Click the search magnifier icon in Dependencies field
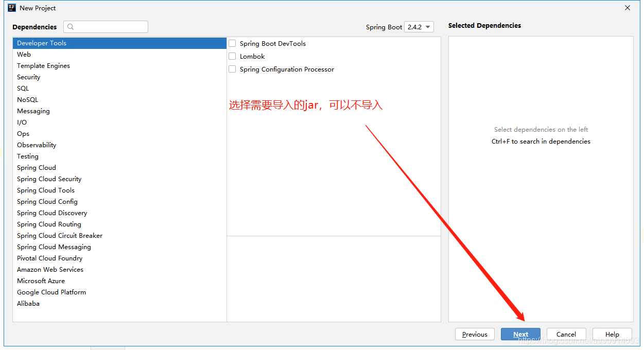This screenshot has width=644, height=350. 71,27
